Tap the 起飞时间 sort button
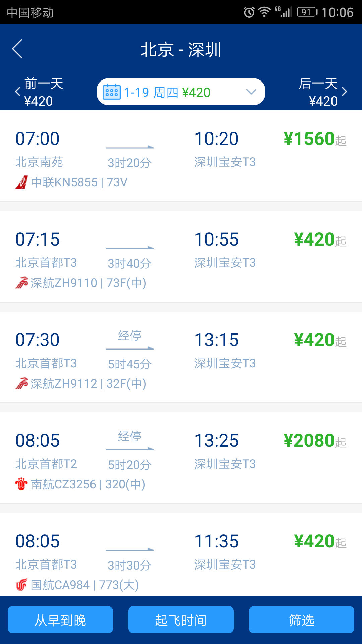This screenshot has width=362, height=644. (x=181, y=620)
